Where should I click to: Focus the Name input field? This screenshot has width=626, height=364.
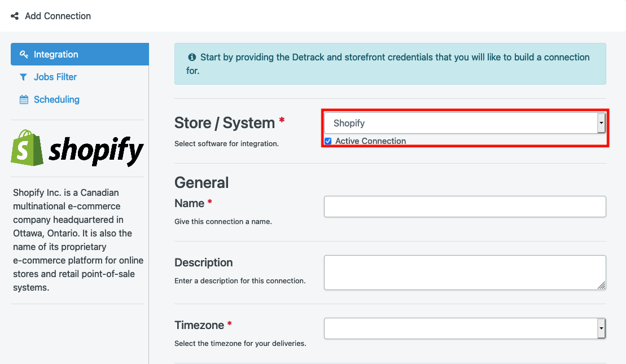(x=465, y=207)
